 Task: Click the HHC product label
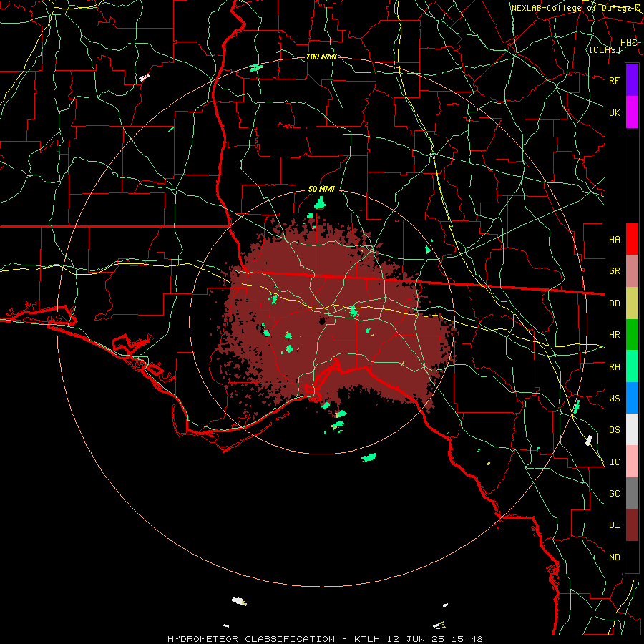pyautogui.click(x=628, y=43)
